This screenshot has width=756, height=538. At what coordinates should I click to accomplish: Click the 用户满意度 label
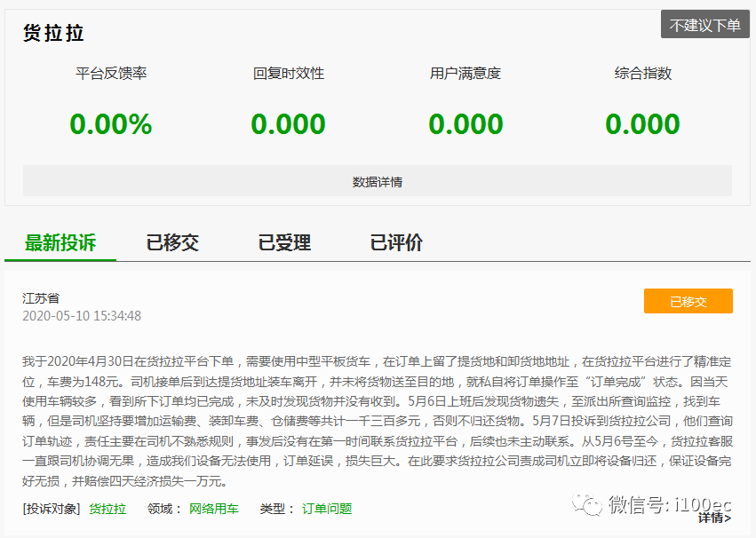point(466,73)
